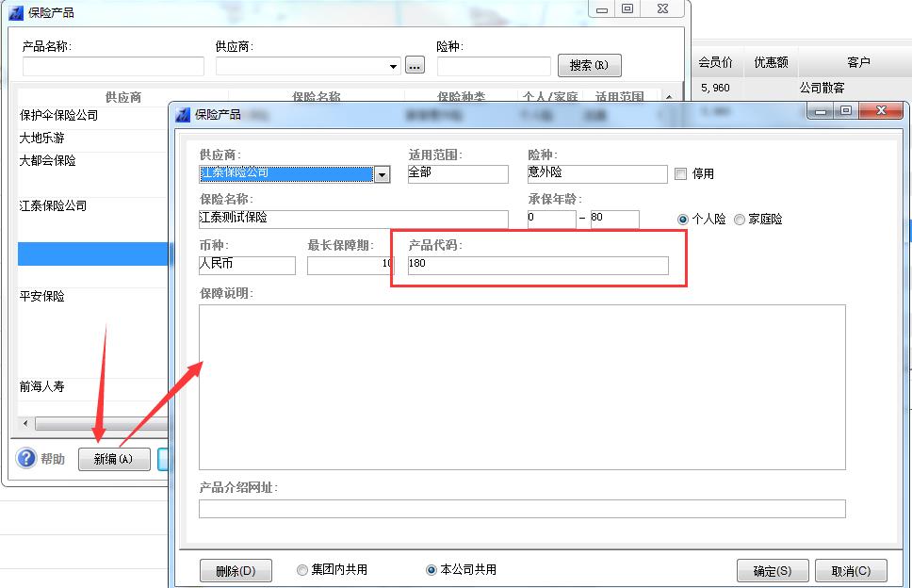The height and width of the screenshot is (588, 912).
Task: Select the 家庭险 radio button
Action: click(740, 220)
